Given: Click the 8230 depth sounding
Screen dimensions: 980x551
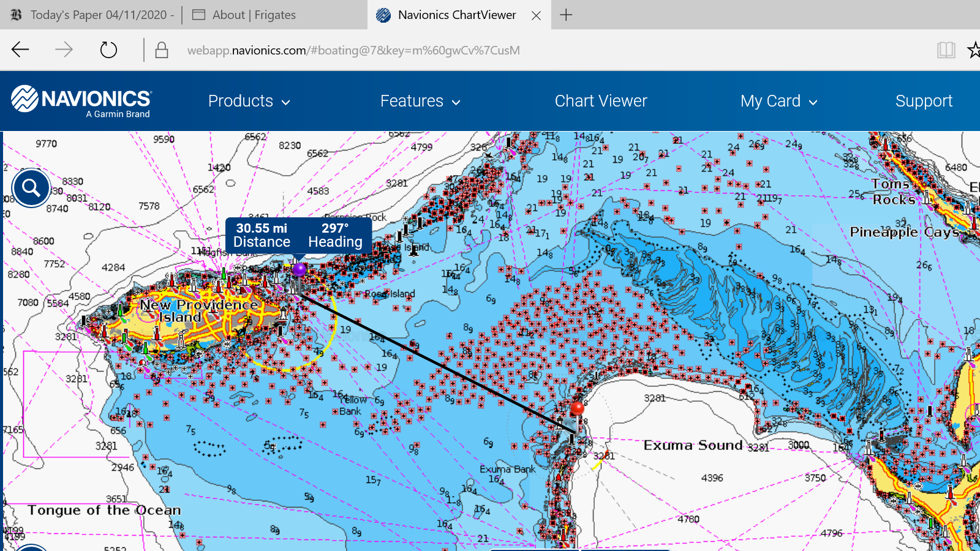Looking at the screenshot, I should pyautogui.click(x=290, y=146).
